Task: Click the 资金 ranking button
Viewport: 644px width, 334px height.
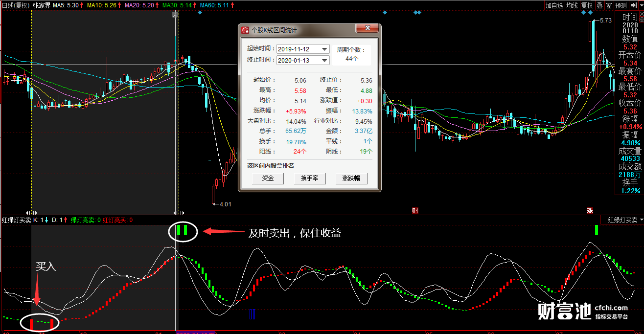Action: [268, 178]
